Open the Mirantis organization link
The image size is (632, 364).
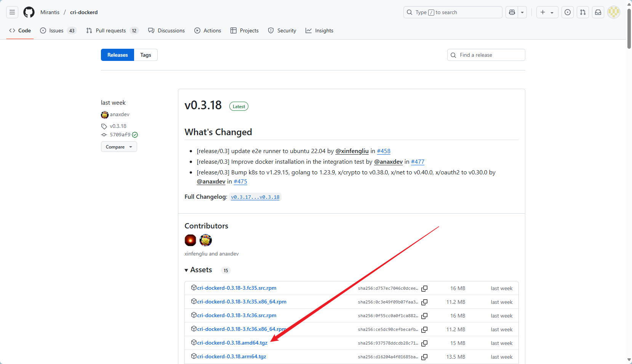click(x=50, y=12)
